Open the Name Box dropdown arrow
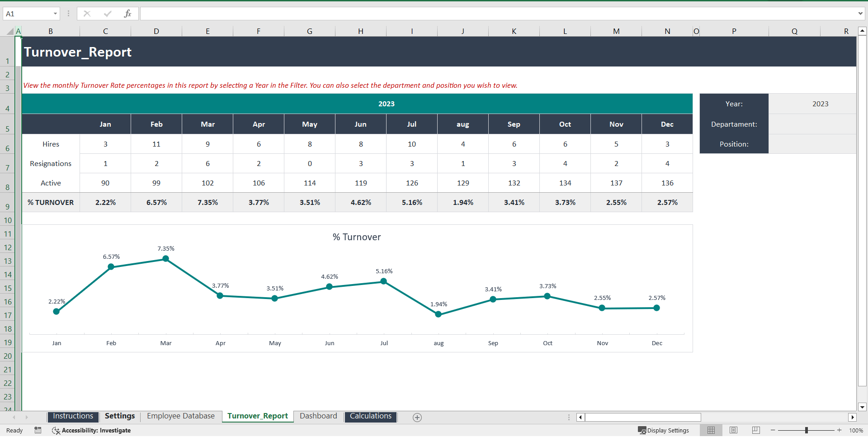Screen dimensions: 868x437 point(56,14)
